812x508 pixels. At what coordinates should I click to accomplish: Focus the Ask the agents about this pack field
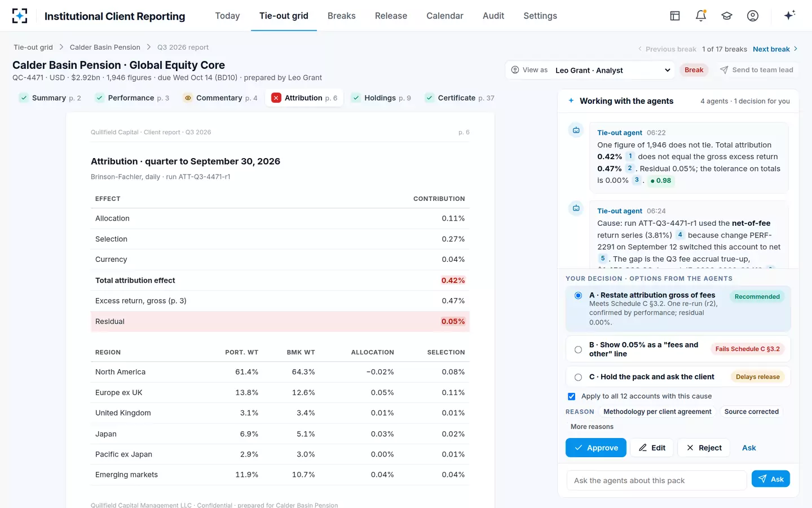(656, 480)
